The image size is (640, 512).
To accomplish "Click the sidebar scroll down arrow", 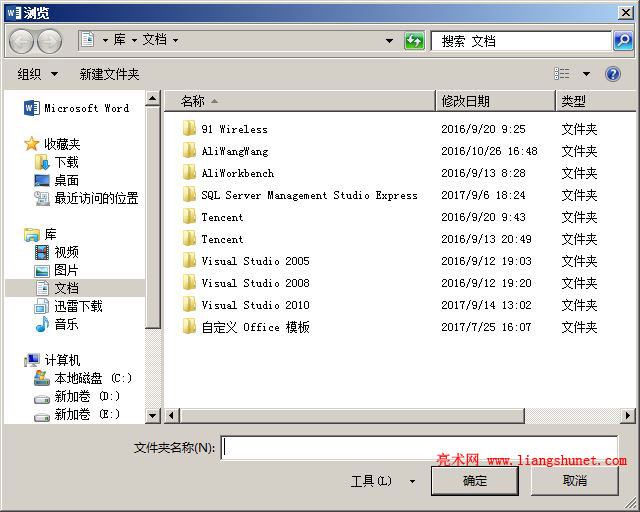I will click(153, 416).
